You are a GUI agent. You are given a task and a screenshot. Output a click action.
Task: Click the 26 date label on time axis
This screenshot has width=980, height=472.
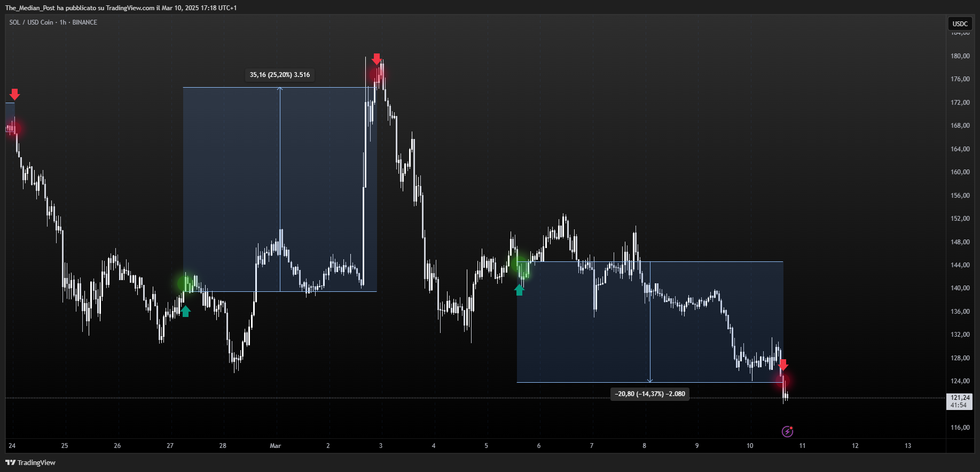[117, 446]
